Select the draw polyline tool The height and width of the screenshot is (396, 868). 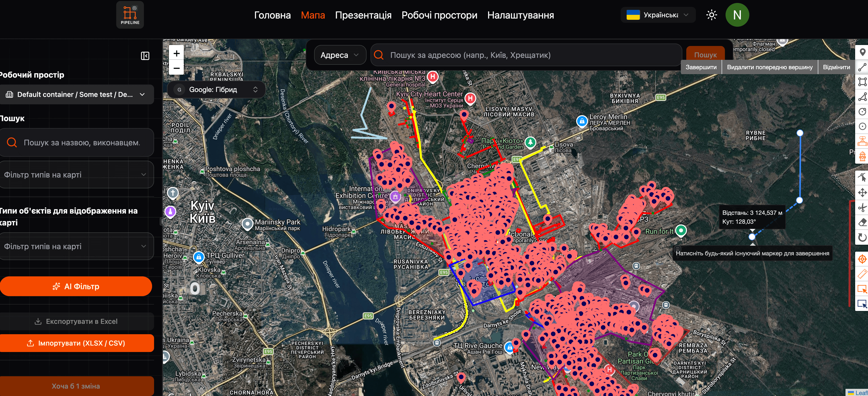[862, 67]
